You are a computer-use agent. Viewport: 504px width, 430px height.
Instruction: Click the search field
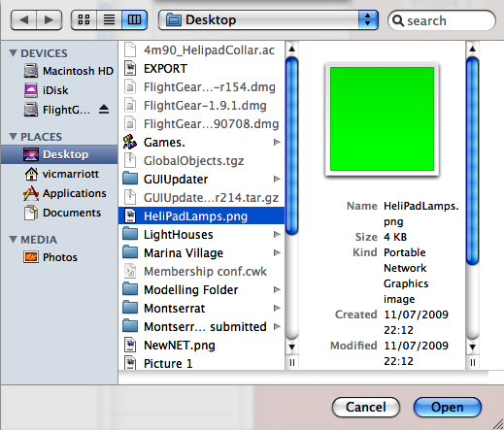tap(442, 20)
